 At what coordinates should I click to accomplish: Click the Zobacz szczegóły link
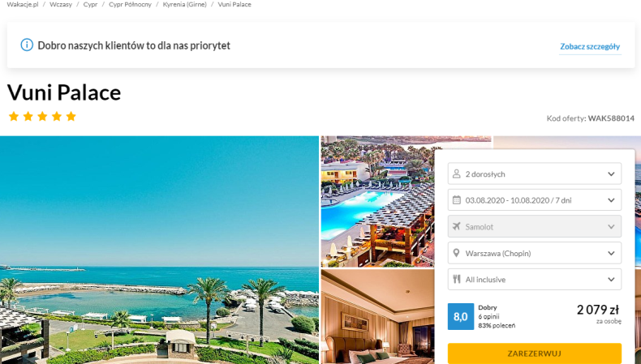590,46
